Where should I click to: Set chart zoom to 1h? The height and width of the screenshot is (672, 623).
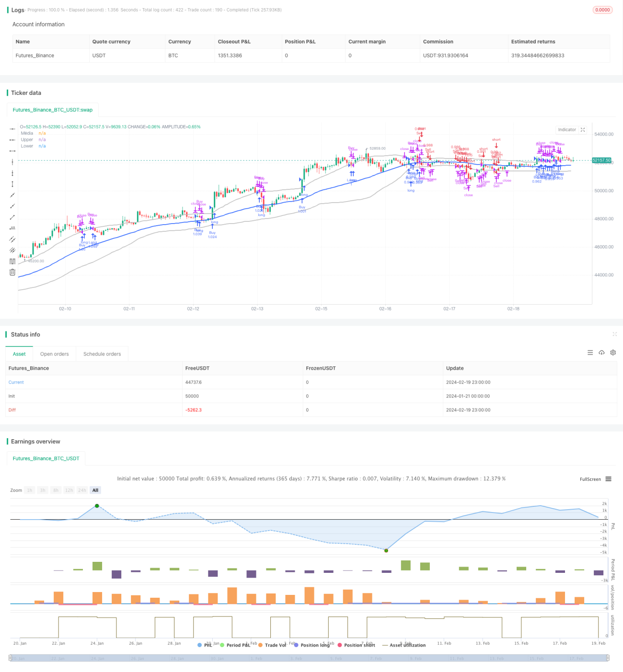30,490
